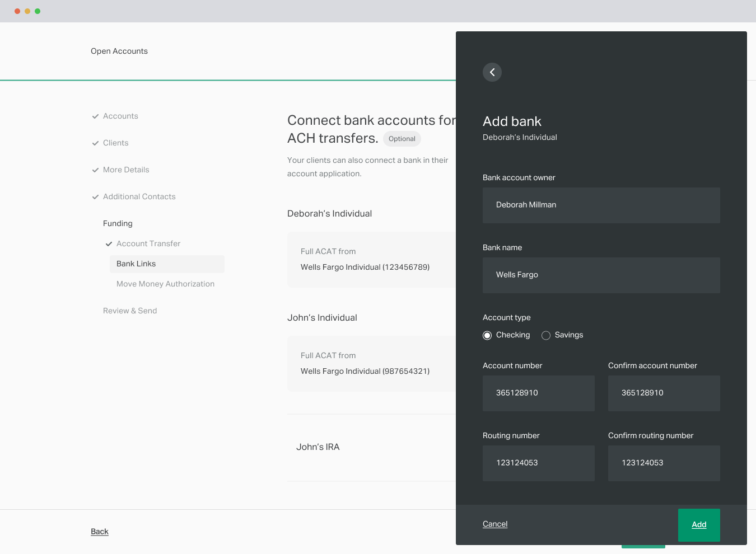Click the John's Individual section heading
The width and height of the screenshot is (756, 554).
322,317
